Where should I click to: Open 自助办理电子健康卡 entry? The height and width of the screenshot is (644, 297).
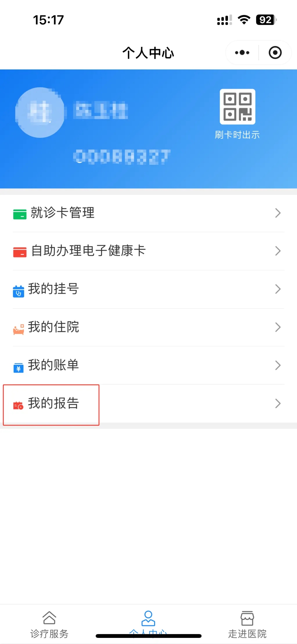(x=88, y=251)
